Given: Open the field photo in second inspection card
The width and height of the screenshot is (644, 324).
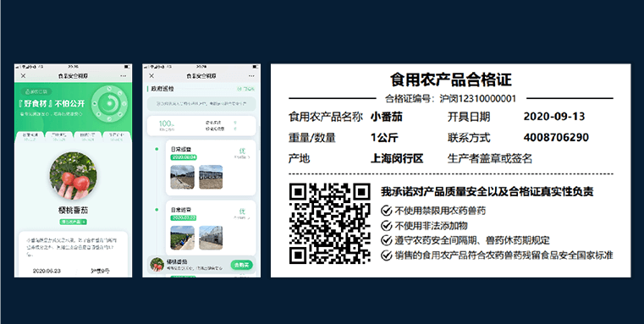Looking at the screenshot, I should click(182, 238).
